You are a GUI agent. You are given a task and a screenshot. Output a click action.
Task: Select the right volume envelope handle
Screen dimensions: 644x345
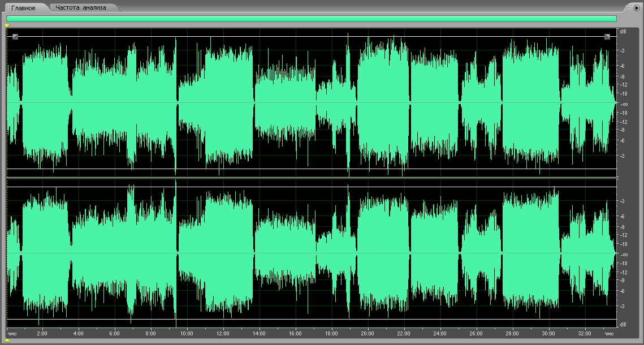[607, 37]
